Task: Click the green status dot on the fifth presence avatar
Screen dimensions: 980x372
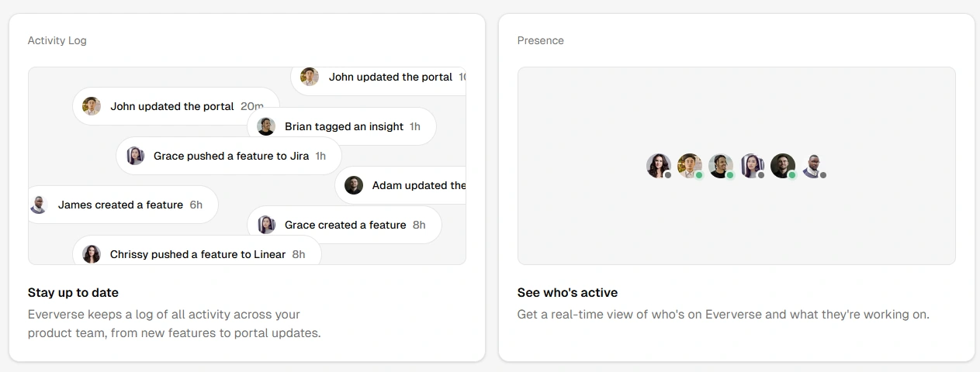Action: coord(792,175)
